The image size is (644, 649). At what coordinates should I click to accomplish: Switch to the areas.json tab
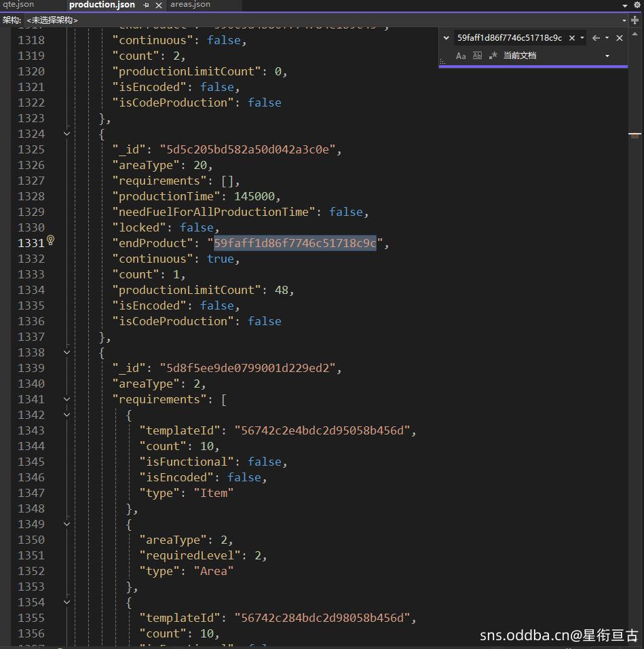point(190,5)
